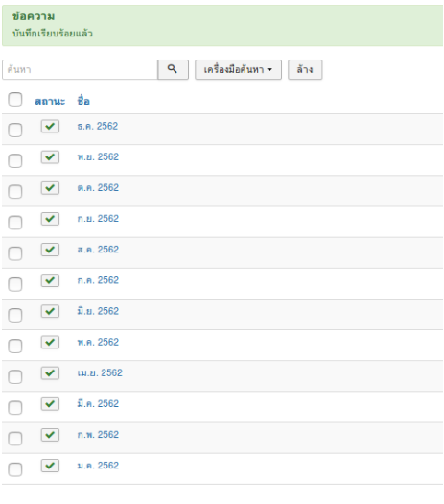Click status check icon for ม.ค. 2562
This screenshot has width=444, height=504.
click(x=50, y=466)
